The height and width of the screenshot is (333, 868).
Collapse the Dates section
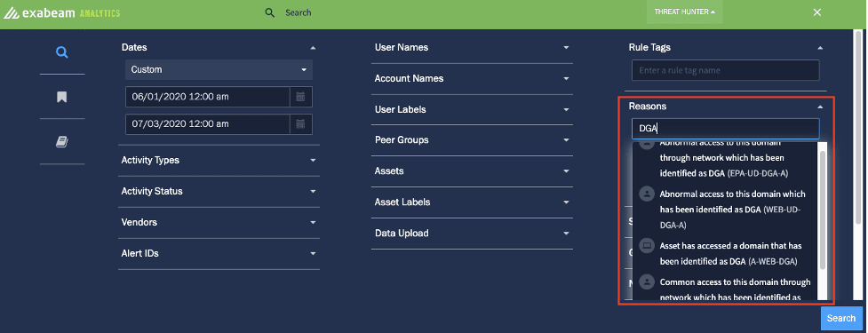(314, 48)
